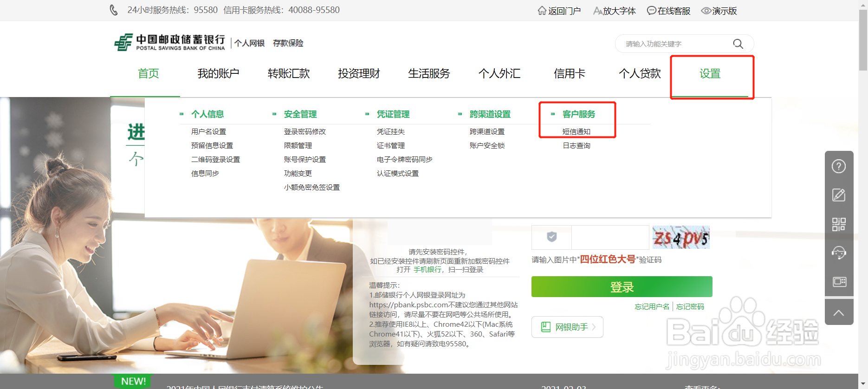868x389 pixels.
Task: Refresh the captcha image zs4pv5
Action: tap(681, 237)
